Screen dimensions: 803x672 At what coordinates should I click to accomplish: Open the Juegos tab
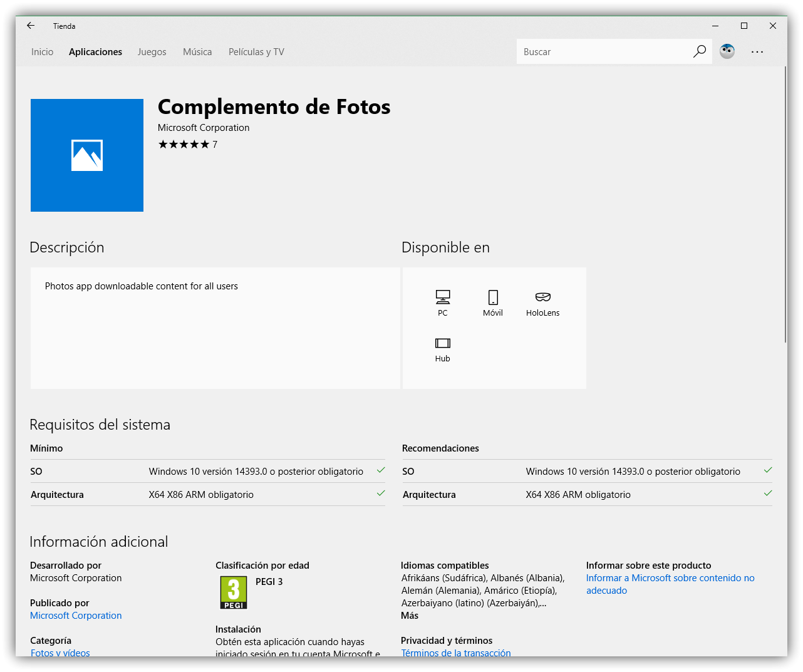[152, 52]
